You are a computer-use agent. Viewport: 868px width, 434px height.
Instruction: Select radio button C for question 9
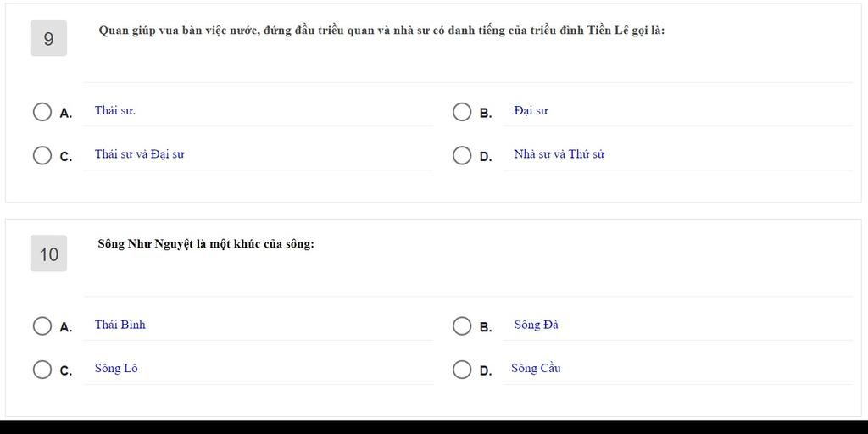pyautogui.click(x=42, y=156)
